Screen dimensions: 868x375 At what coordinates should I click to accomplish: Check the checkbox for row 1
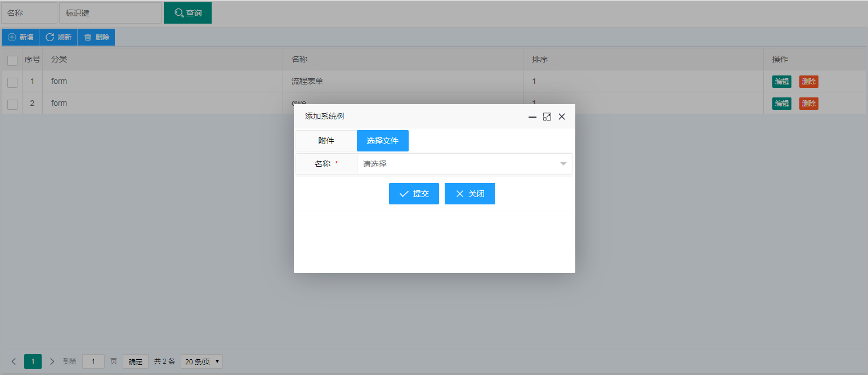12,82
